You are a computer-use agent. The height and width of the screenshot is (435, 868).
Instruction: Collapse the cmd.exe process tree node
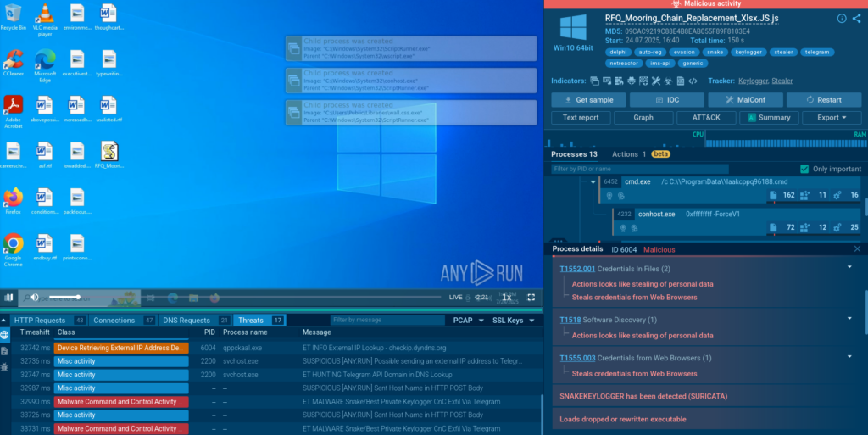pos(593,182)
